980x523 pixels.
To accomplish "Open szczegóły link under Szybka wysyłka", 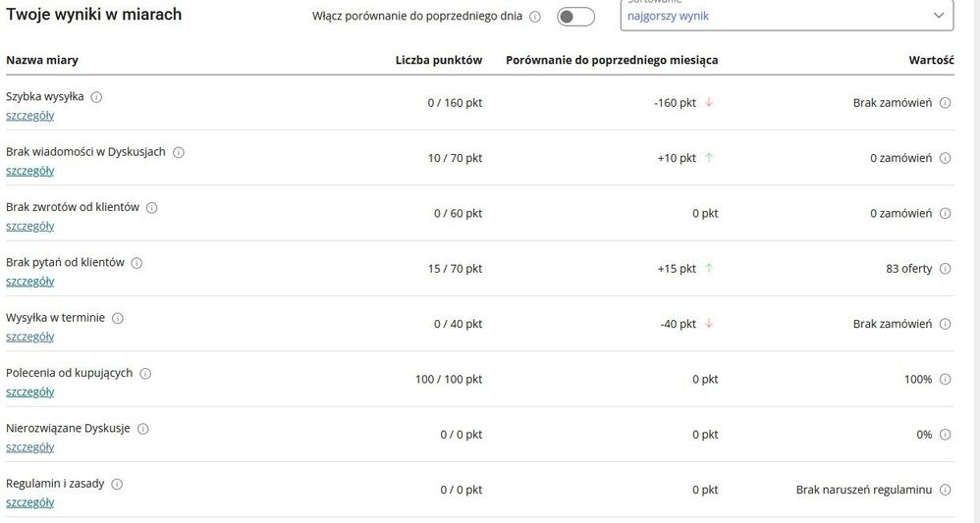I will pyautogui.click(x=29, y=115).
